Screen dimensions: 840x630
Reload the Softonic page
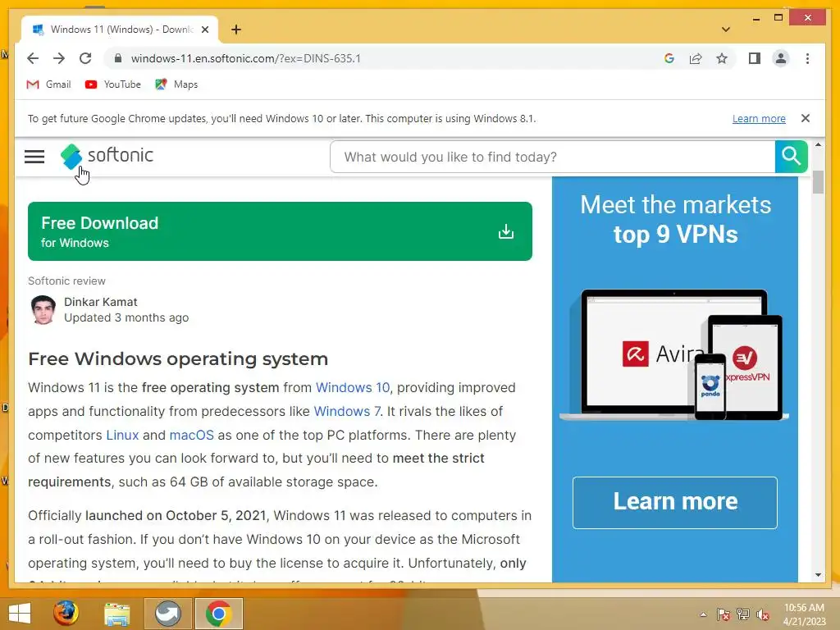85,58
